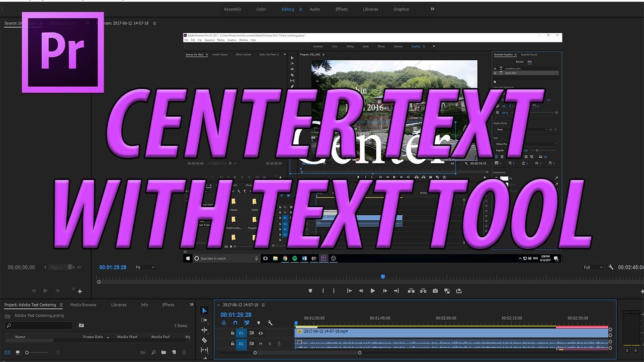
Task: Lock the V1 video track
Action: [232, 333]
